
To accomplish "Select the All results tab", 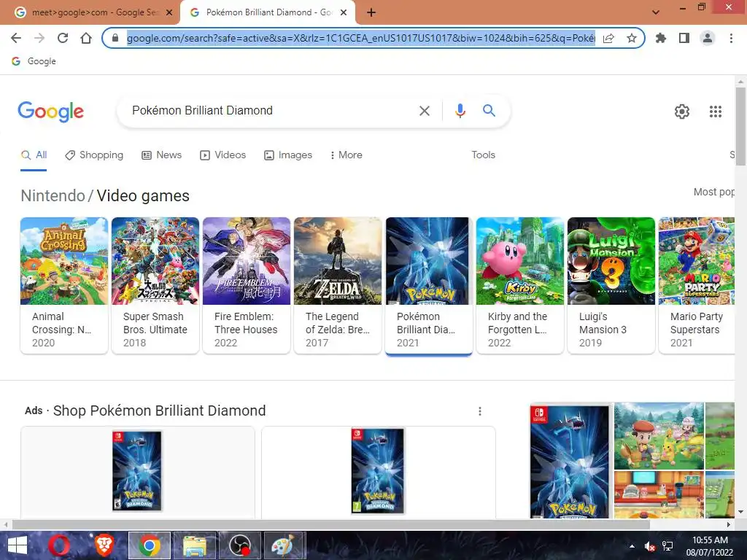I will click(34, 155).
